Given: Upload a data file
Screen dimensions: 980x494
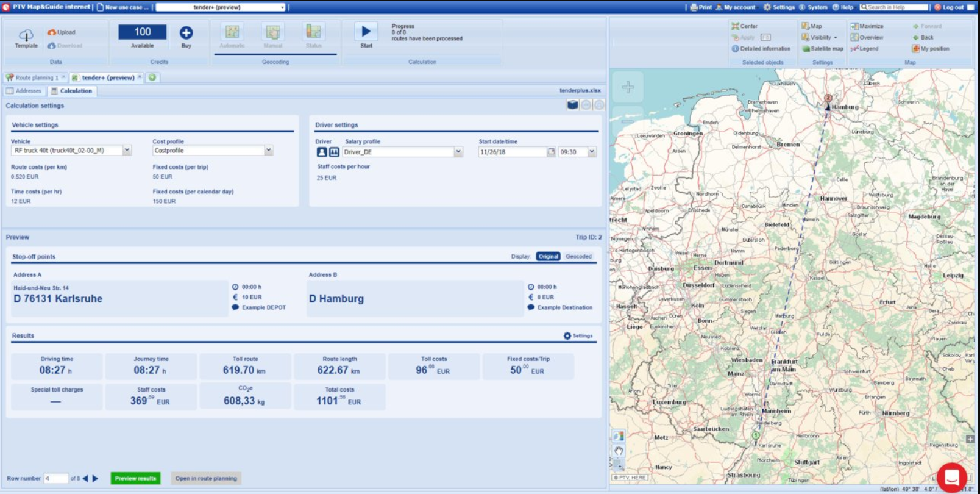Looking at the screenshot, I should click(x=62, y=32).
